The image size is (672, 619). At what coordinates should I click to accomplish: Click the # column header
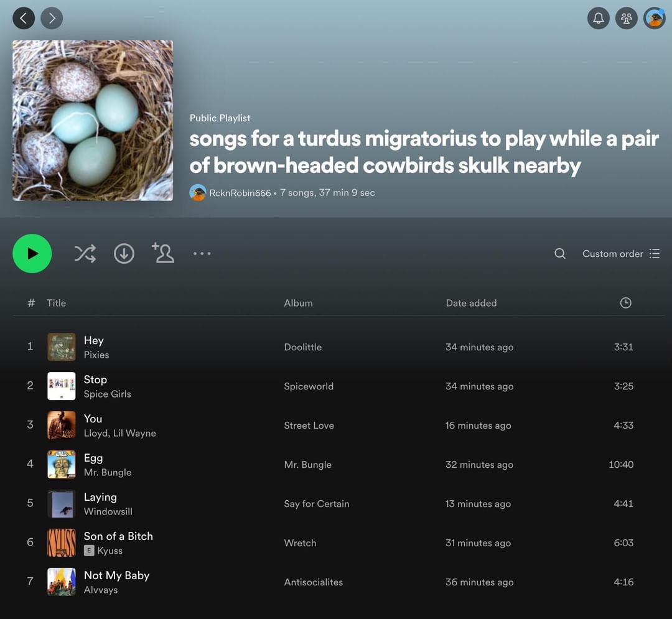click(x=31, y=303)
